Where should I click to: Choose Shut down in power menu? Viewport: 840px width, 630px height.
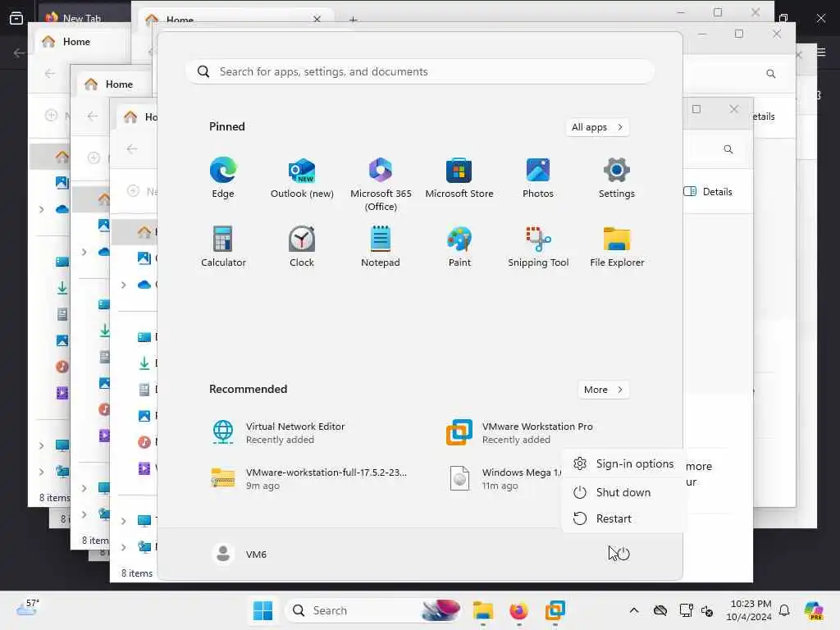[623, 492]
